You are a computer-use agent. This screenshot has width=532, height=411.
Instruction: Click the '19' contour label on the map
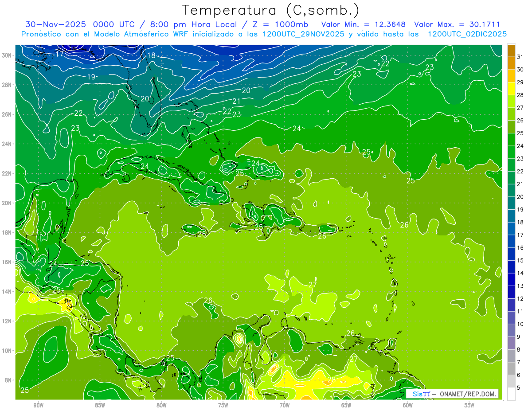point(91,77)
